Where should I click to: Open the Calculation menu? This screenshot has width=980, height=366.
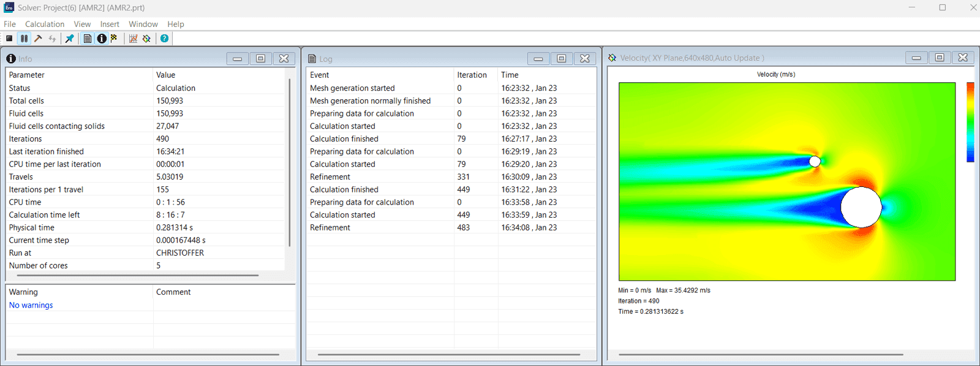pyautogui.click(x=45, y=24)
